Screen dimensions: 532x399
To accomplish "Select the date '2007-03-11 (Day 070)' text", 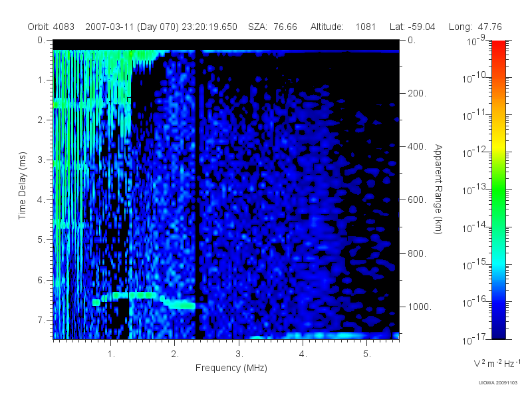I will tap(132, 27).
